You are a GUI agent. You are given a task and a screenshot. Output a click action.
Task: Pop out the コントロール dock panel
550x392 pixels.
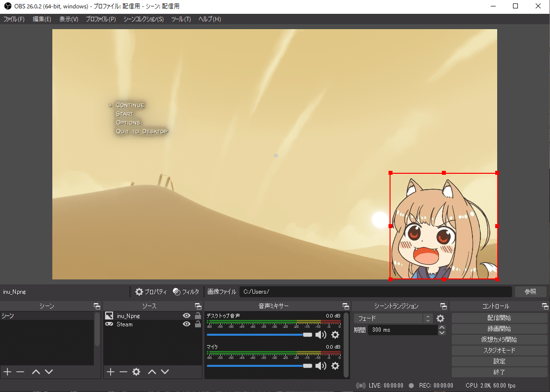click(x=545, y=306)
